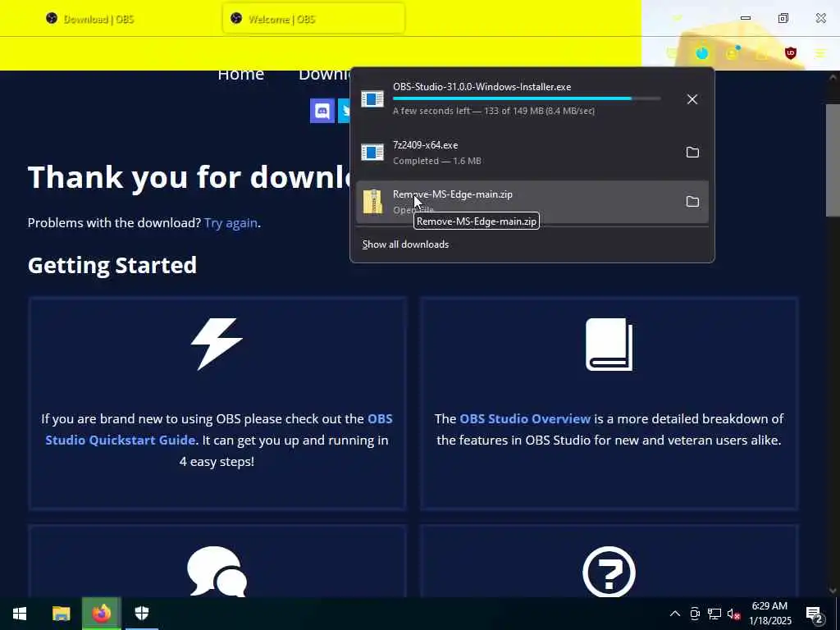Open the OBS Discord icon link
Viewport: 840px width, 630px height.
pyautogui.click(x=322, y=111)
